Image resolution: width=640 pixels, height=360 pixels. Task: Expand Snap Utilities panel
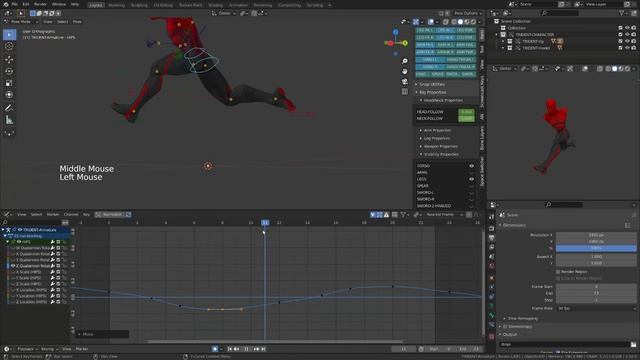(432, 84)
